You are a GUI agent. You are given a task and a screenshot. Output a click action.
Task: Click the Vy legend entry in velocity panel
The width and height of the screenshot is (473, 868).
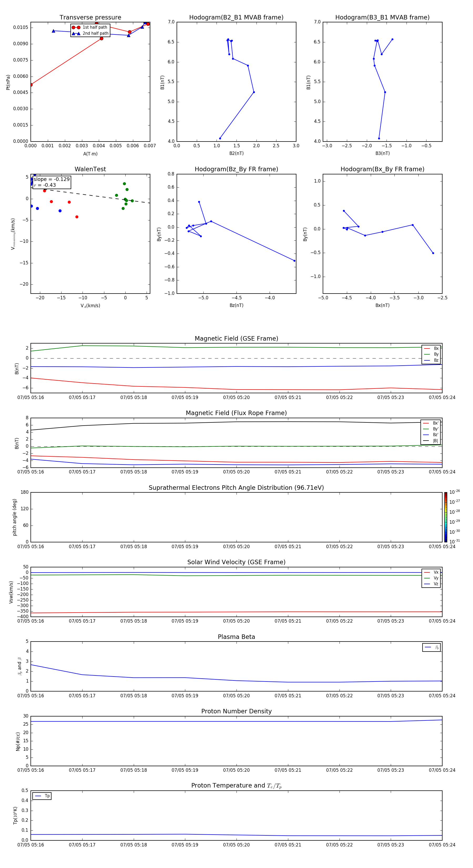(x=431, y=578)
